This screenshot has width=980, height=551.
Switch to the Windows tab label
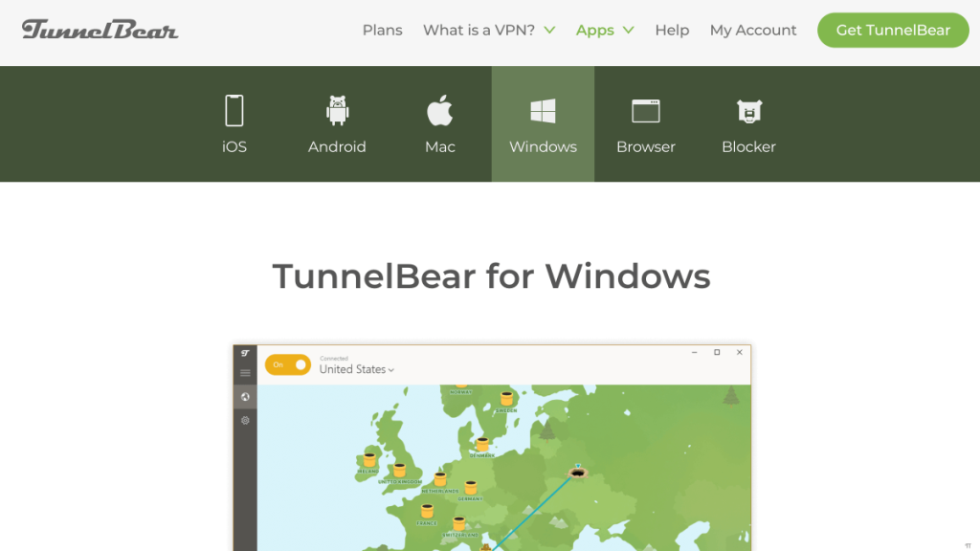tap(544, 146)
